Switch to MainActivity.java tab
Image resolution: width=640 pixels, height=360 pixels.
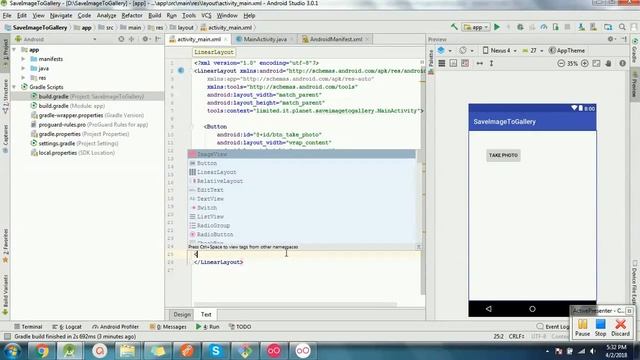pyautogui.click(x=264, y=39)
